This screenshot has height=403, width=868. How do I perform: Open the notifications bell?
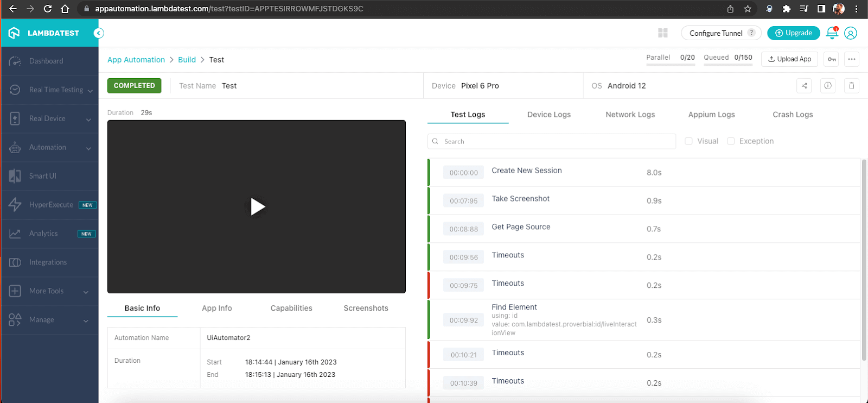click(x=832, y=33)
